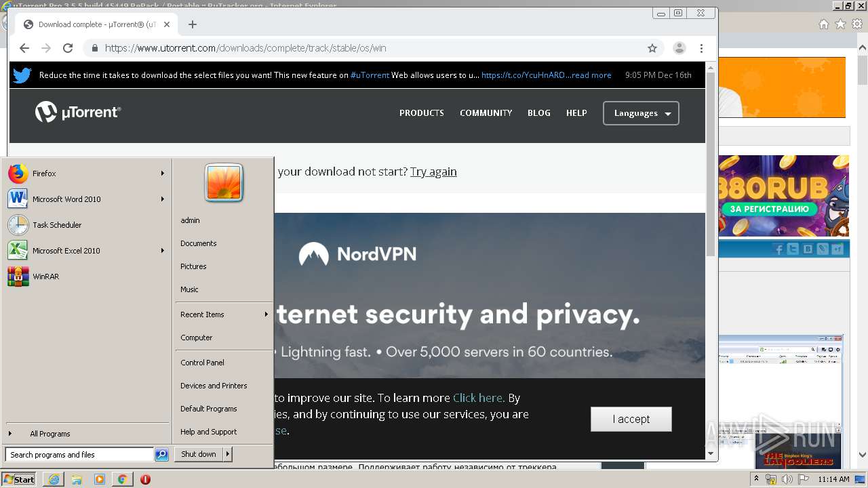Open Chrome's three-dot menu

click(702, 48)
